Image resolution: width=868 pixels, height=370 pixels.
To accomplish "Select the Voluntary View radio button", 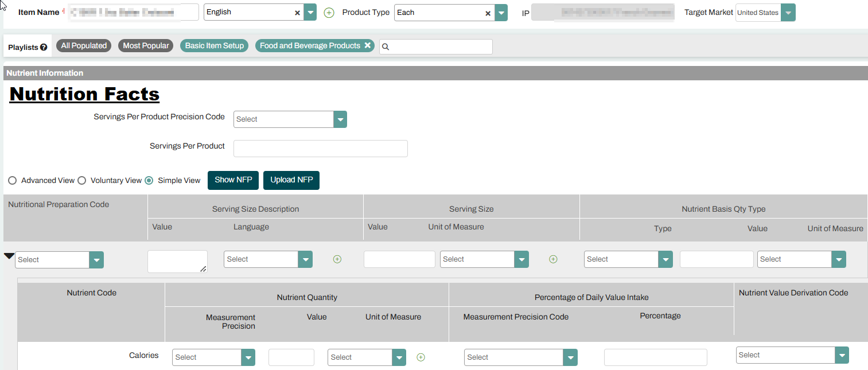I will point(81,180).
